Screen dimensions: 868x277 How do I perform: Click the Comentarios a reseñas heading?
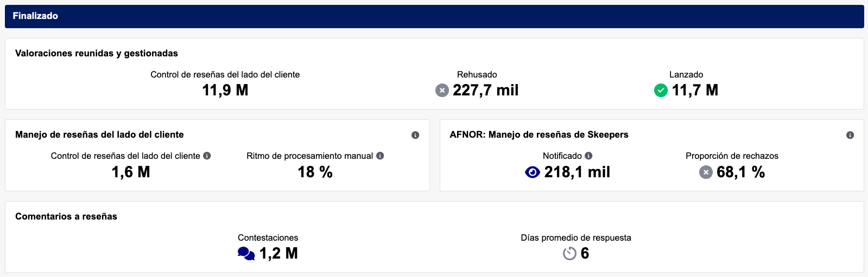[x=66, y=216]
